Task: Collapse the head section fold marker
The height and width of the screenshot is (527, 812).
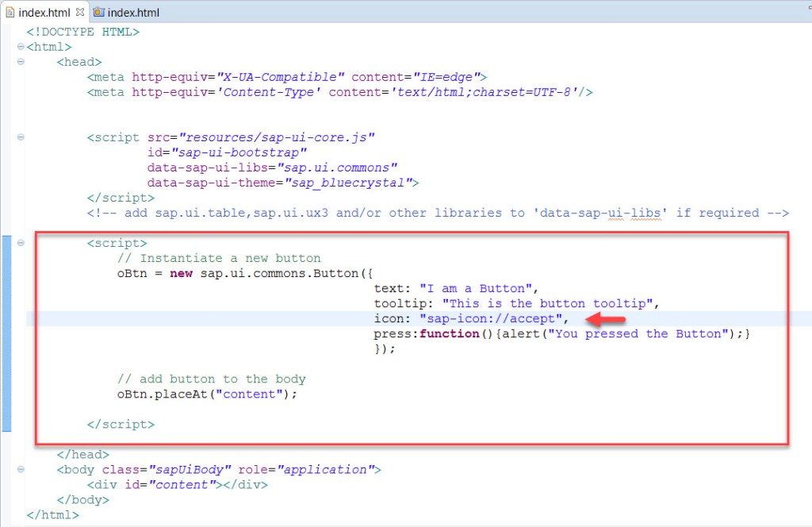Action: [x=19, y=61]
